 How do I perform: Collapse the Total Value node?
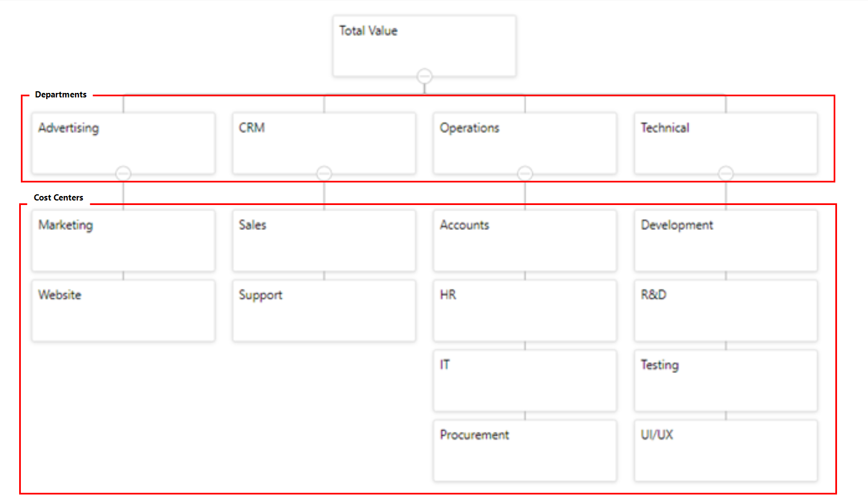click(x=425, y=75)
